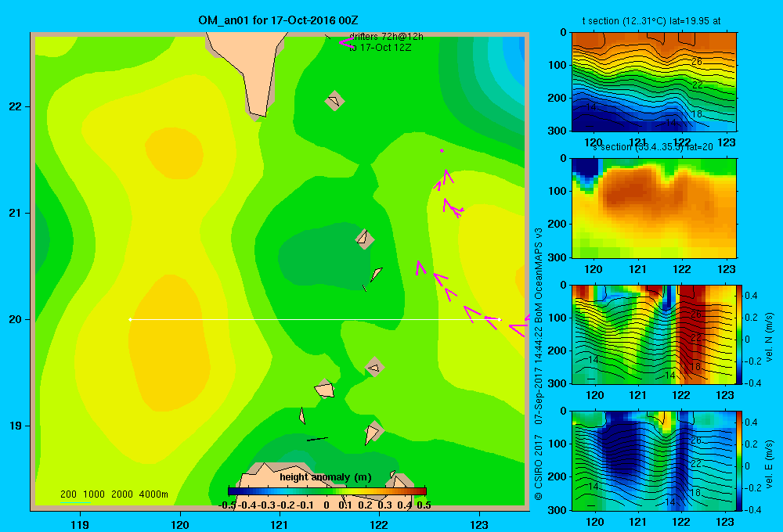Click the height anomaly color bar
The height and width of the screenshot is (532, 783).
pos(327,491)
